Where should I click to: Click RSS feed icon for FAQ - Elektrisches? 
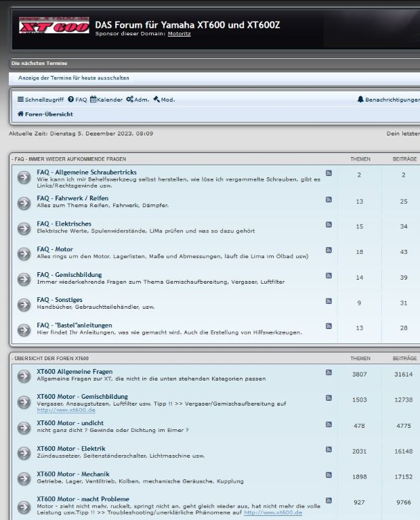coord(329,225)
